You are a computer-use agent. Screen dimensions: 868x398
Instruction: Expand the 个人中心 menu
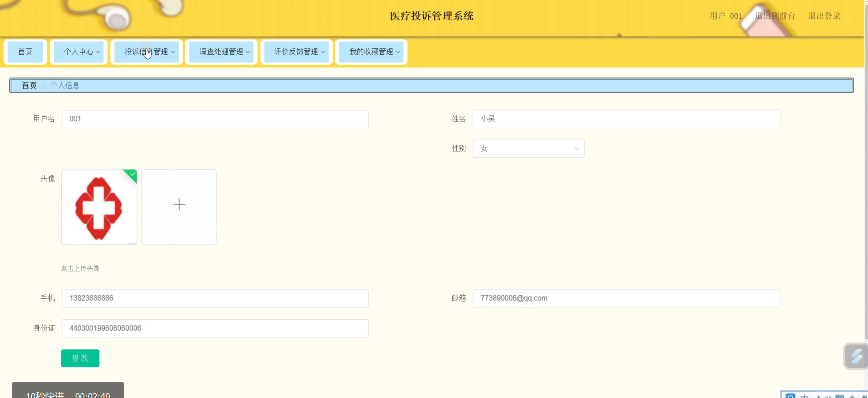[79, 52]
